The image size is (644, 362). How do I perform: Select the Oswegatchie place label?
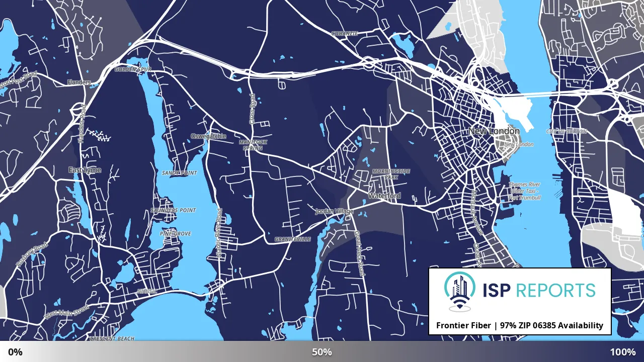pyautogui.click(x=208, y=136)
